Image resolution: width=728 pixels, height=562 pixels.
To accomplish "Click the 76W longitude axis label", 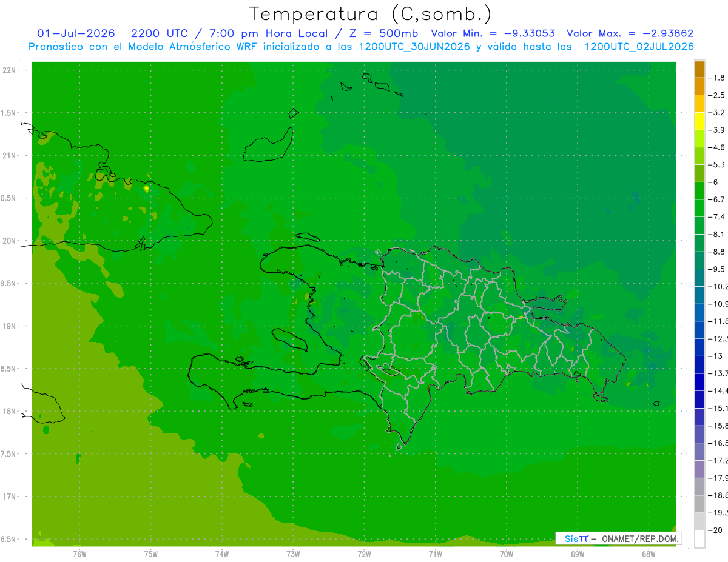I will (x=79, y=554).
